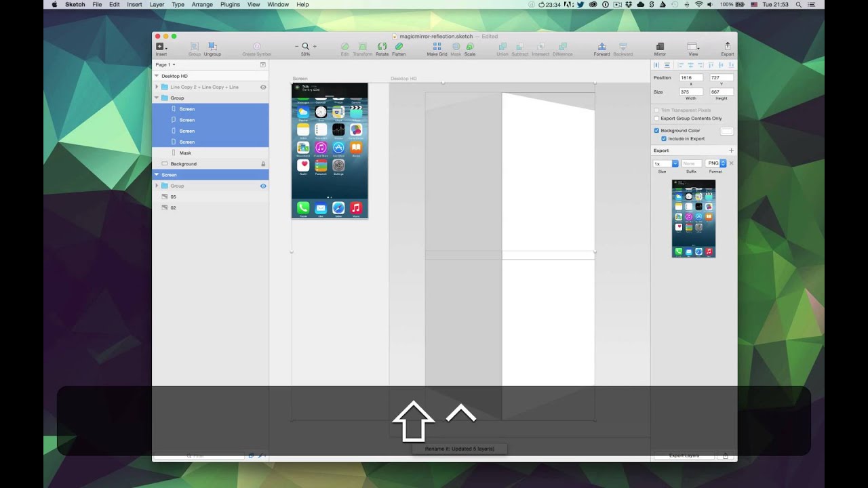Viewport: 868px width, 488px height.
Task: Click distribute horizontally alignment icon
Action: point(656,65)
